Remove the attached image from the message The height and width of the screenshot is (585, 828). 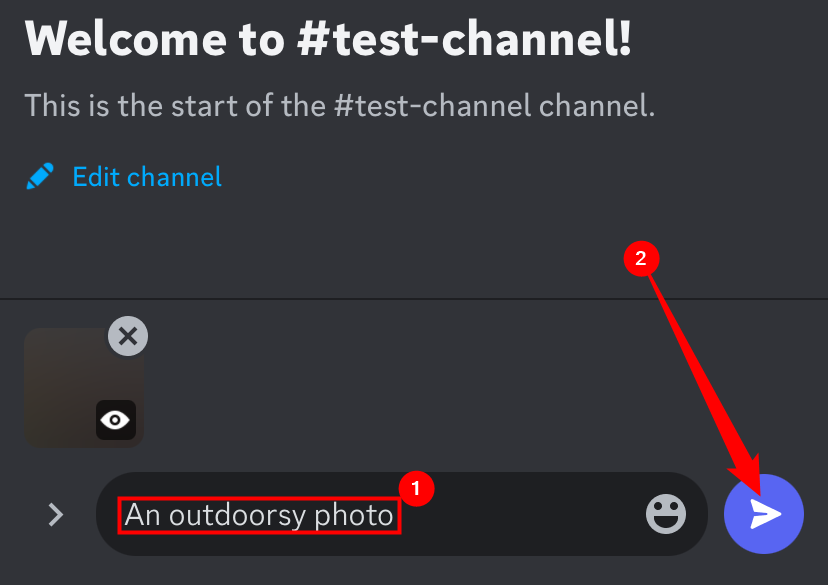click(127, 336)
